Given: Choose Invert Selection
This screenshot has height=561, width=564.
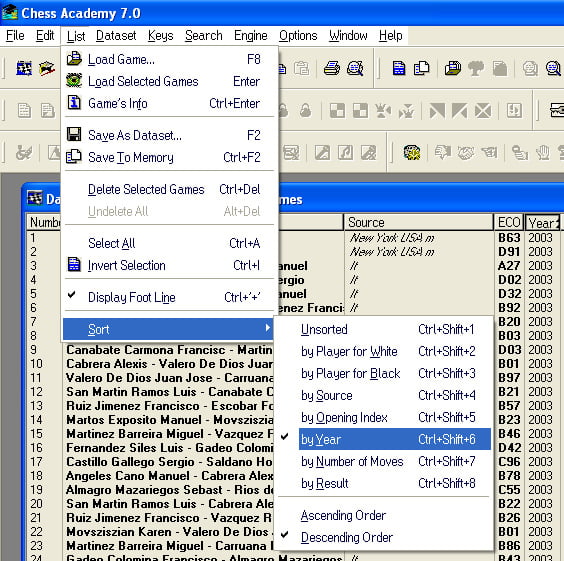Looking at the screenshot, I should pos(168,265).
